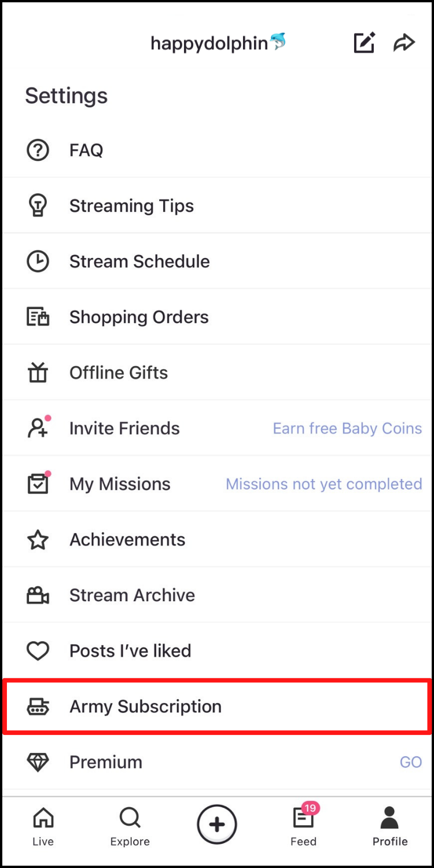Tap the Achievements star icon
This screenshot has height=868, width=434.
(x=38, y=540)
